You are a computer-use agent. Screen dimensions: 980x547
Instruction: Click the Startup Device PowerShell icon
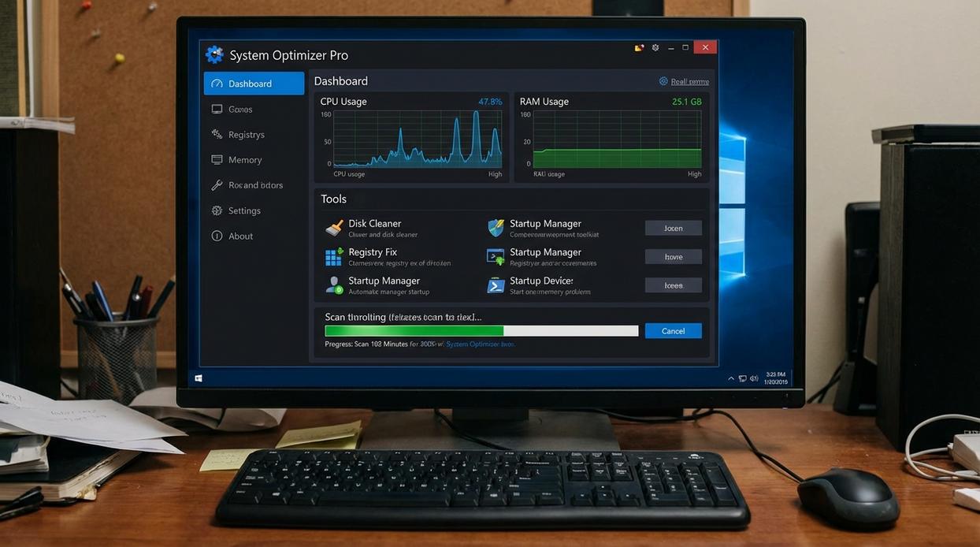click(x=496, y=285)
